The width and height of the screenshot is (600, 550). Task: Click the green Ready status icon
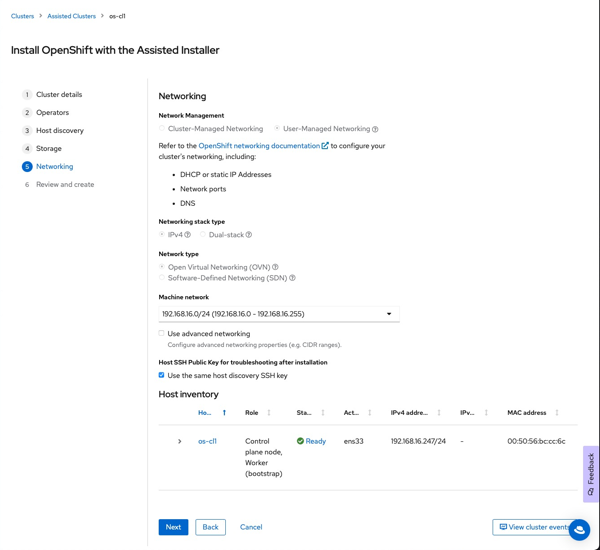pyautogui.click(x=300, y=441)
